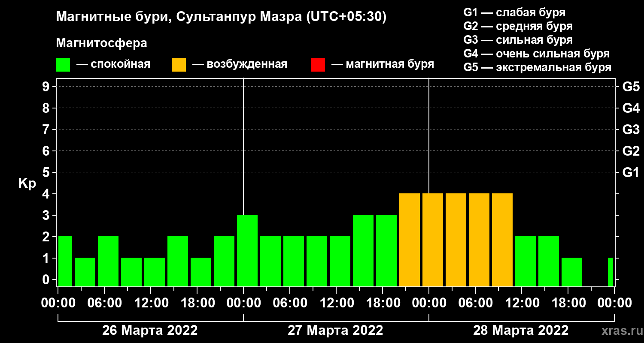Viewport: 644px width, 343px height.
Task: Click the green bar at 12:00 on 26 Марта
Action: click(155, 272)
